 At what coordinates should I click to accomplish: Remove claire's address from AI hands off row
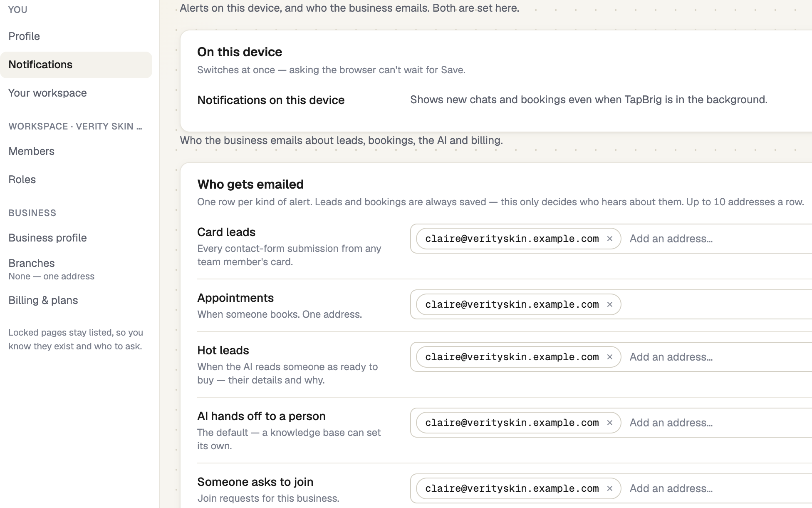(x=610, y=423)
